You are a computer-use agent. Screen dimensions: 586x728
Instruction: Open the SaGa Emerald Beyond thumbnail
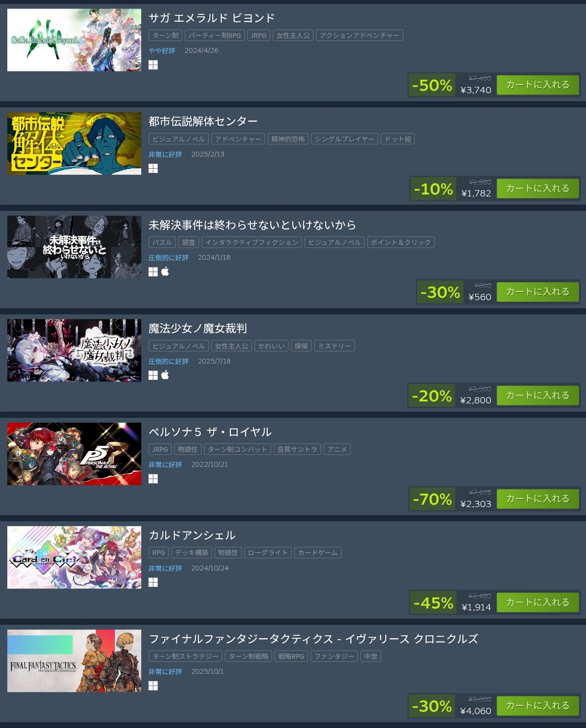coord(74,40)
